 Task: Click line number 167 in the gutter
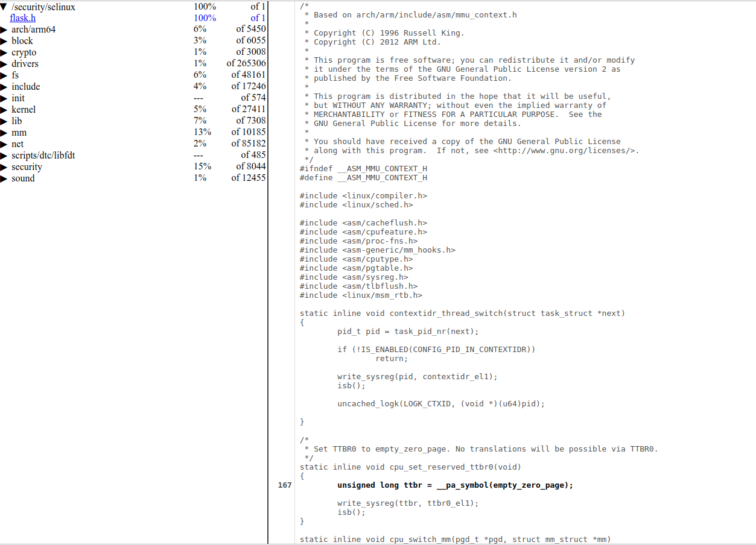tap(285, 485)
